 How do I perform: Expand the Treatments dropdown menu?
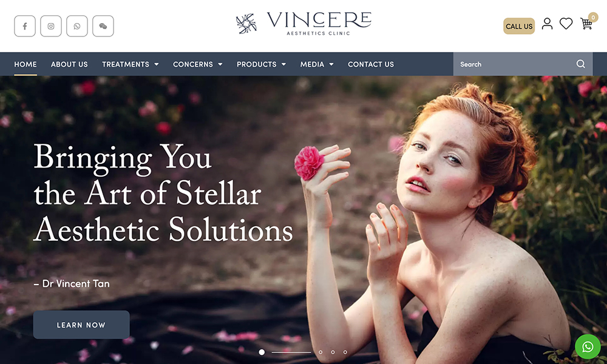[131, 64]
